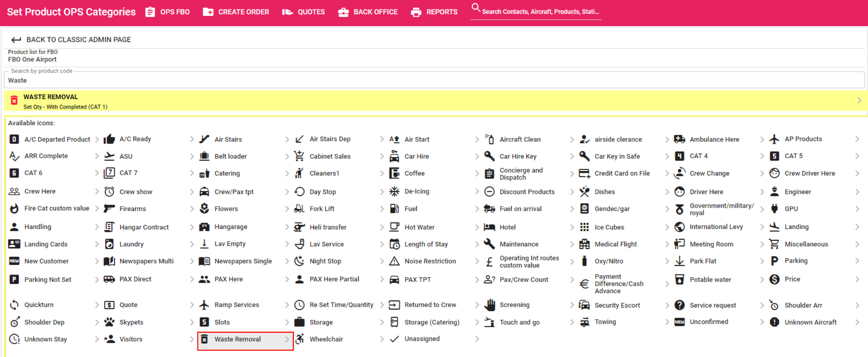The height and width of the screenshot is (357, 868).
Task: Choose the Skypets paw icon
Action: pos(109,322)
